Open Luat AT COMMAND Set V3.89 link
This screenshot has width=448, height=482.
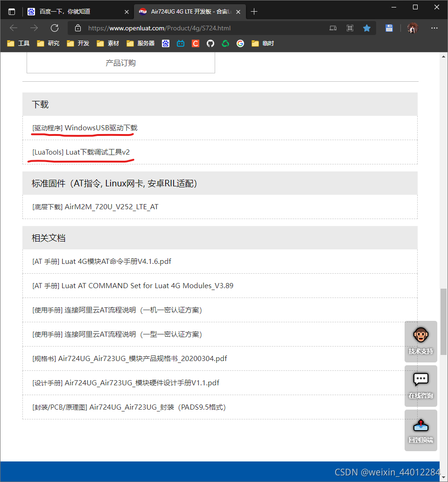[x=133, y=286]
